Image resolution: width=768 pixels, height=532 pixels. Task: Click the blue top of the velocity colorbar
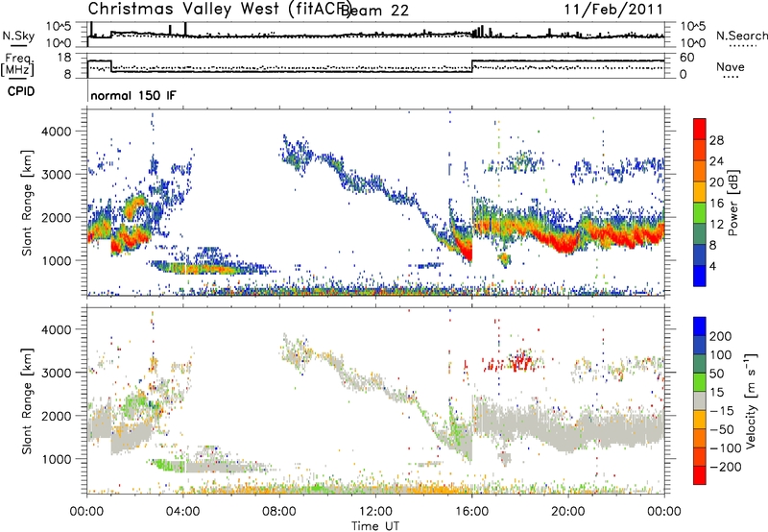(x=700, y=326)
